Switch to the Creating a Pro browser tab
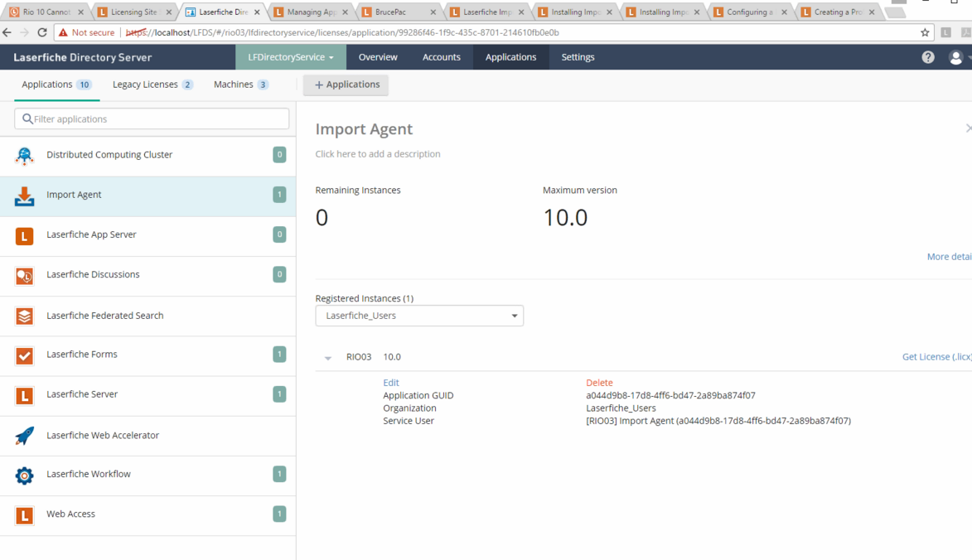Image resolution: width=972 pixels, height=560 pixels. pyautogui.click(x=837, y=12)
